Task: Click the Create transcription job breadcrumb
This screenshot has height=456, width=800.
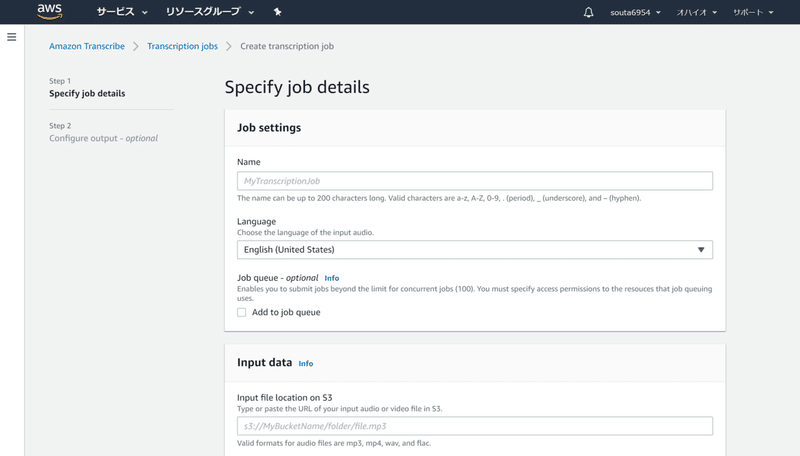Action: tap(287, 46)
